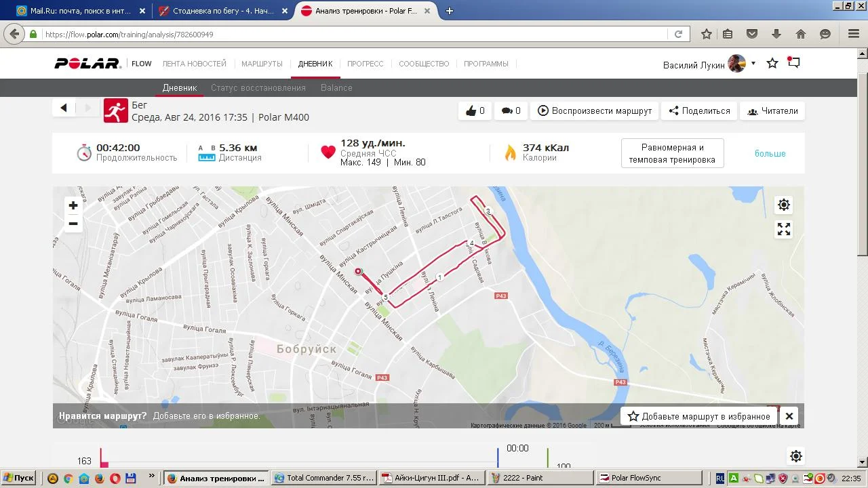Click the favorites star in Polar header
Viewport: 868px width, 488px height.
click(772, 63)
